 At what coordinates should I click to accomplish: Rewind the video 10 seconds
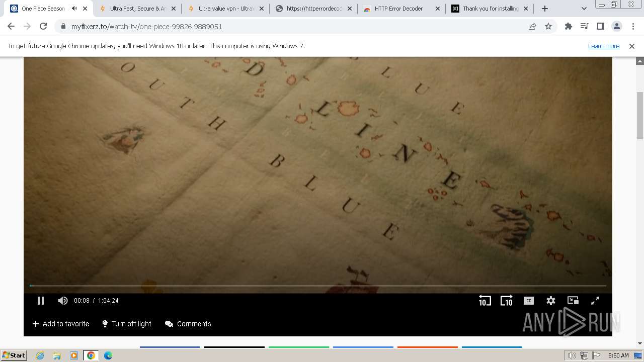click(485, 301)
